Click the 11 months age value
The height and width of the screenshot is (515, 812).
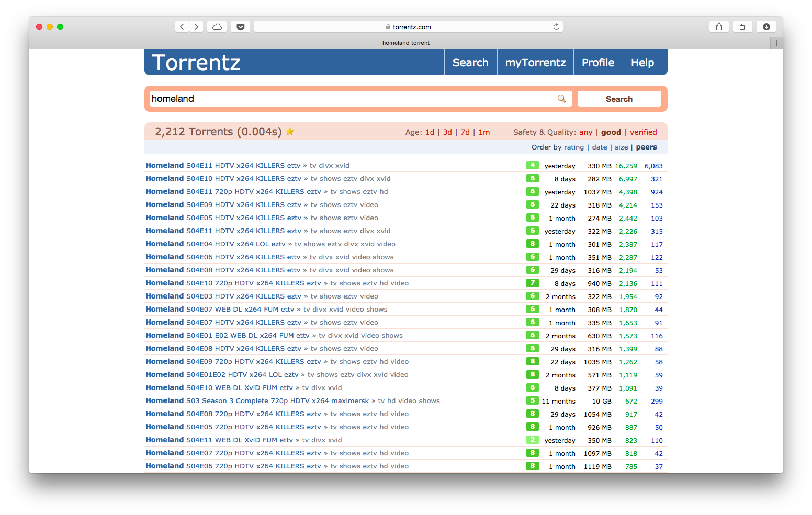tap(558, 401)
